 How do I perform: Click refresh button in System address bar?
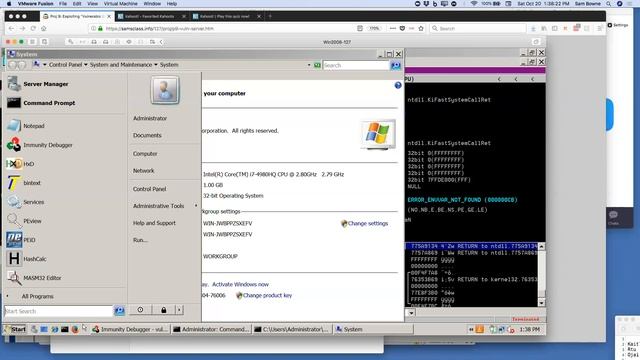point(317,65)
